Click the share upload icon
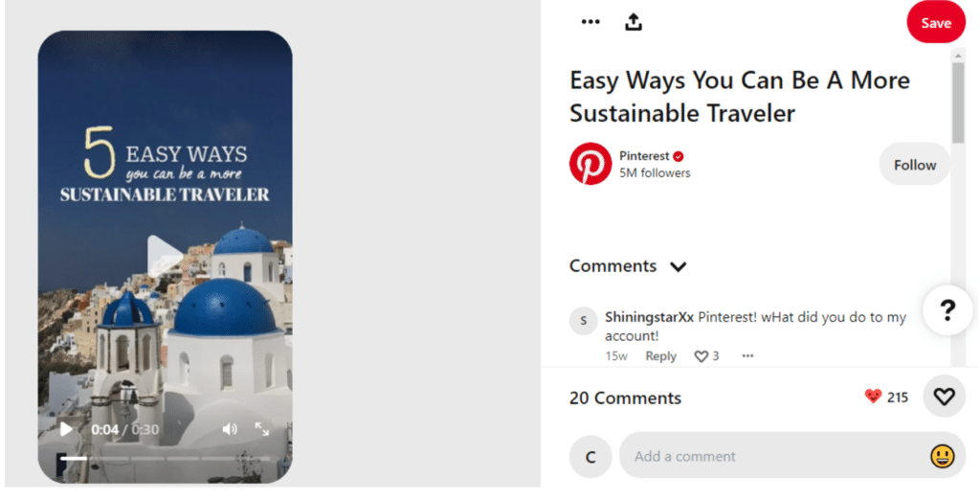This screenshot has height=500, width=980. (x=634, y=22)
